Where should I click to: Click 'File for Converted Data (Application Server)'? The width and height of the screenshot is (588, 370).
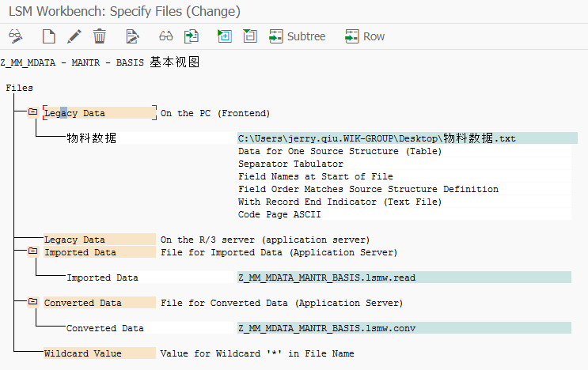pyautogui.click(x=282, y=303)
